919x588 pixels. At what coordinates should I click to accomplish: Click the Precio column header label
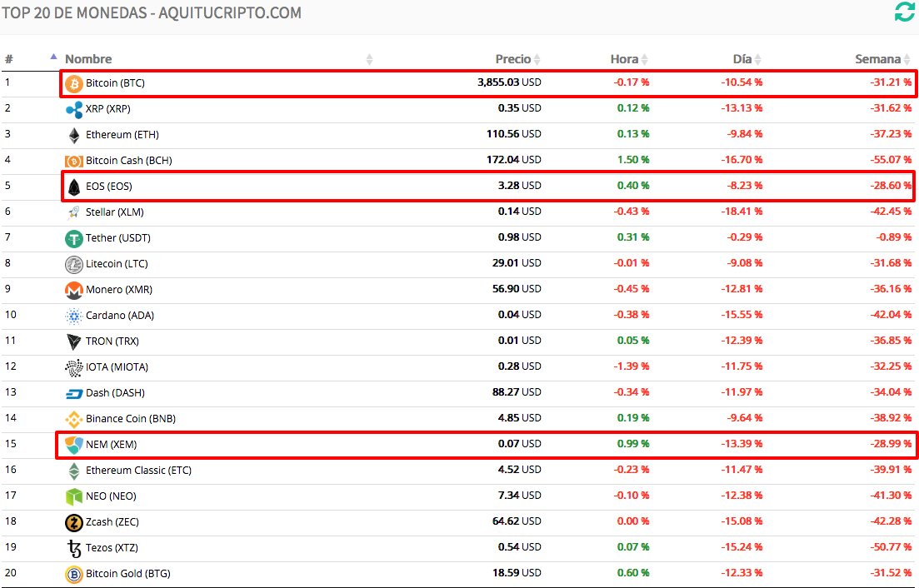[513, 59]
